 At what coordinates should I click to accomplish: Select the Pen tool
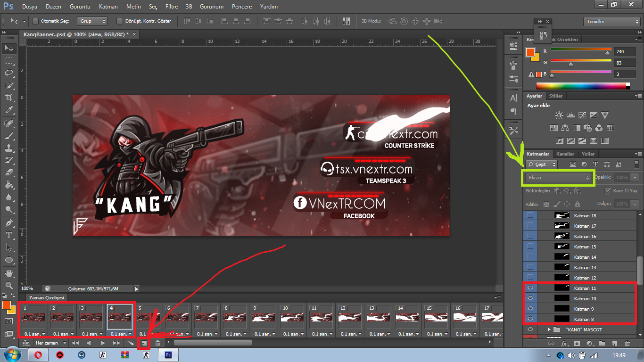(x=8, y=222)
